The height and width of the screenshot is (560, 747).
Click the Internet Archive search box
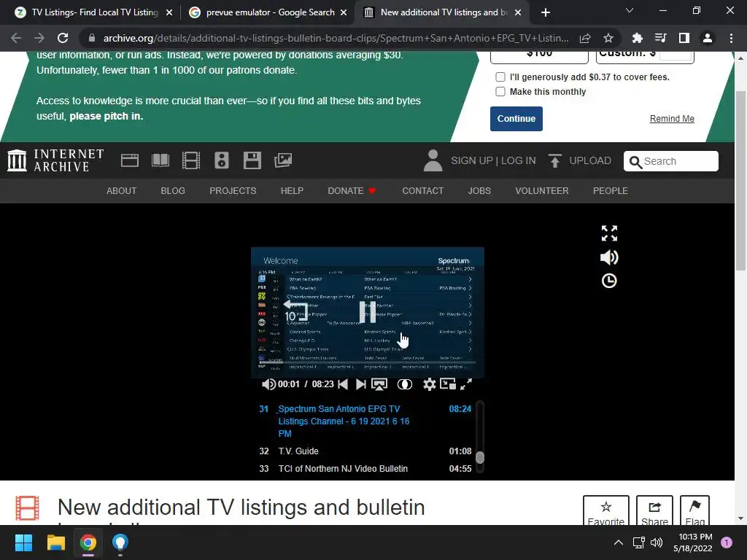click(x=671, y=161)
